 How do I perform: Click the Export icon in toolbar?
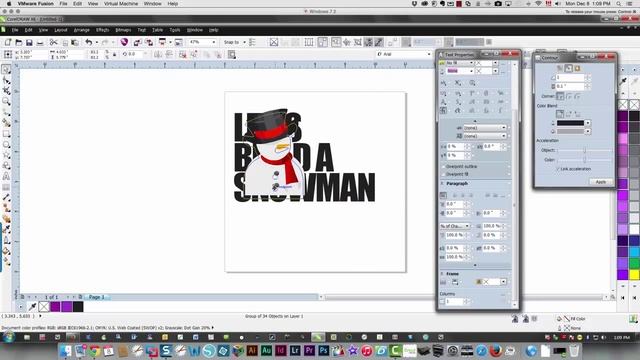point(149,42)
